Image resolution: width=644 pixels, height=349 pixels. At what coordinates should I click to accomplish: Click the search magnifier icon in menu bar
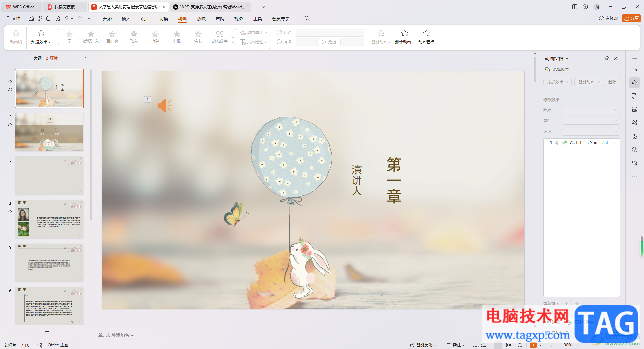click(x=307, y=19)
